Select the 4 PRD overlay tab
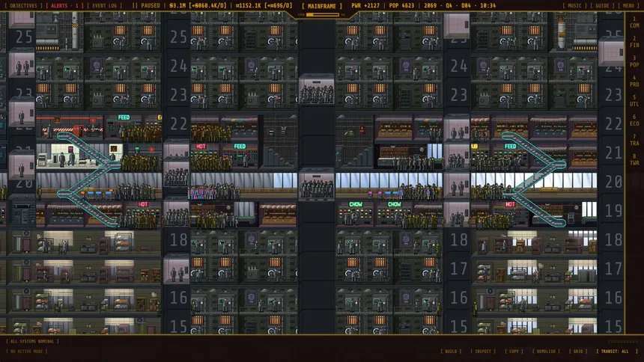This screenshot has height=362, width=644. [634, 82]
